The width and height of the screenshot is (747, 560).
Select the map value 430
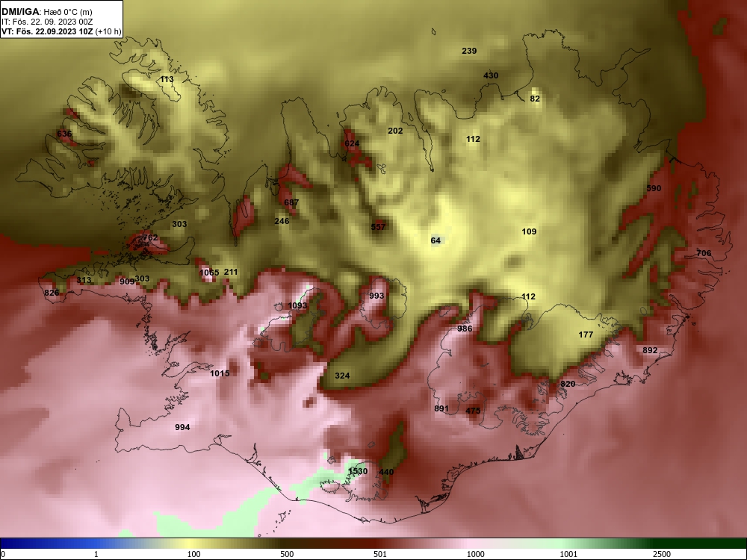click(491, 75)
